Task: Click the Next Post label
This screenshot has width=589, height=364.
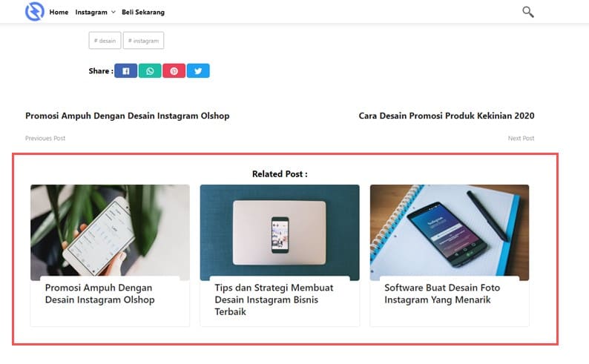Action: coord(521,138)
